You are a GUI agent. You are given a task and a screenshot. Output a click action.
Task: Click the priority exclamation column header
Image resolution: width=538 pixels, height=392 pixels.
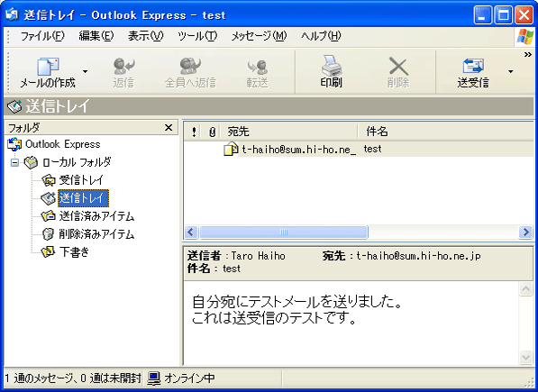[194, 132]
